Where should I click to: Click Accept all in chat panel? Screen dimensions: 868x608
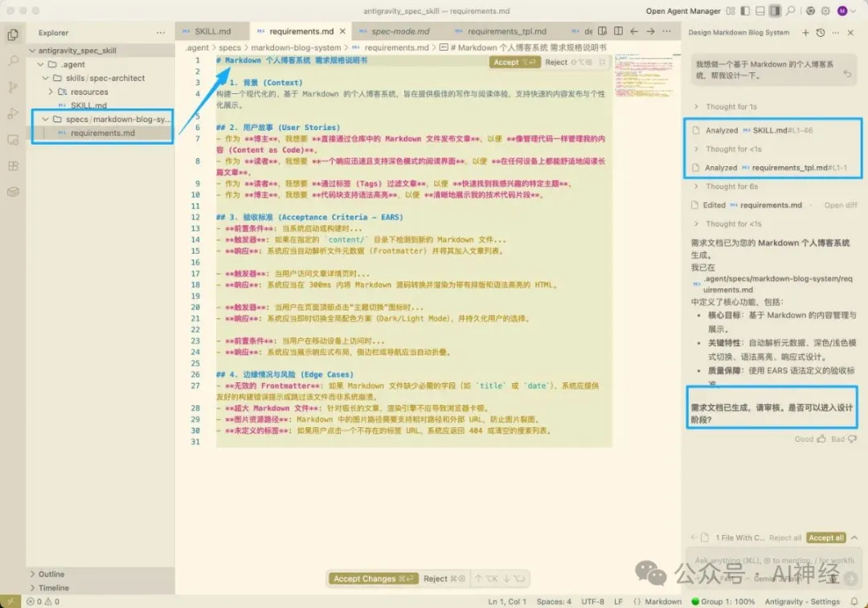click(x=825, y=537)
